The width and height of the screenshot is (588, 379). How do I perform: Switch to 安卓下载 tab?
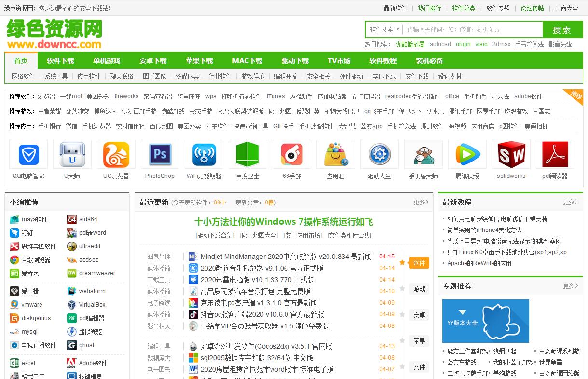pyautogui.click(x=153, y=61)
